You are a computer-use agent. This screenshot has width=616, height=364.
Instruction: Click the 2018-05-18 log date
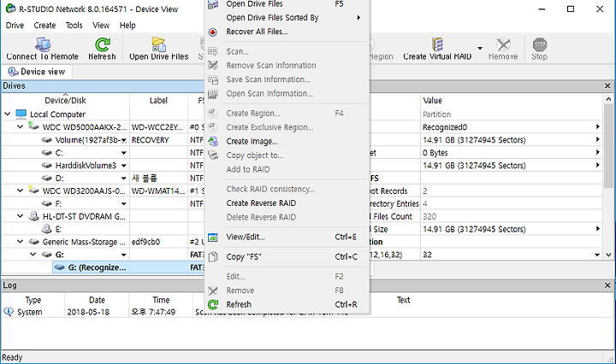coord(88,312)
